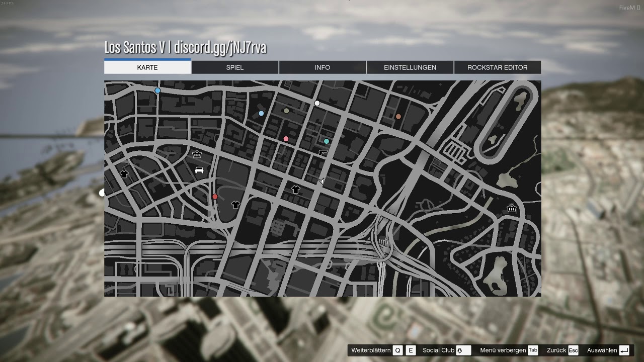Switch to the SPIEL tab
Image resolution: width=644 pixels, height=362 pixels.
click(x=235, y=67)
